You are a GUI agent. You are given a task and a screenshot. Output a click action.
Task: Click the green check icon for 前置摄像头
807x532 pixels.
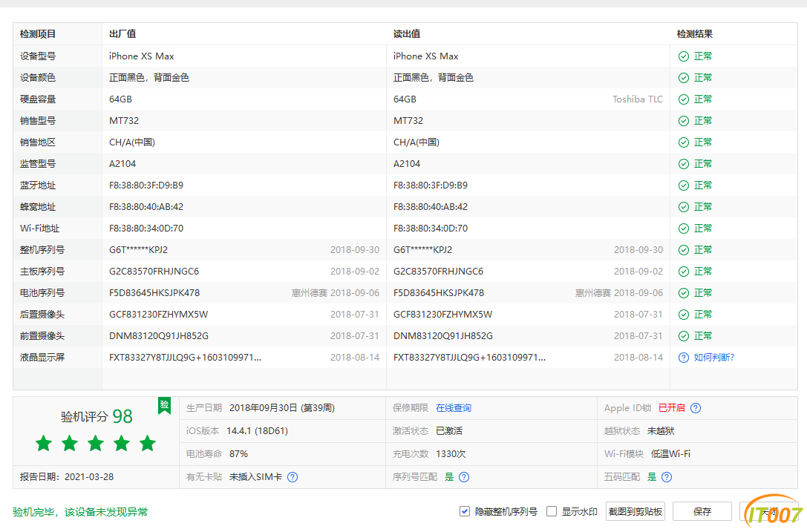click(684, 336)
